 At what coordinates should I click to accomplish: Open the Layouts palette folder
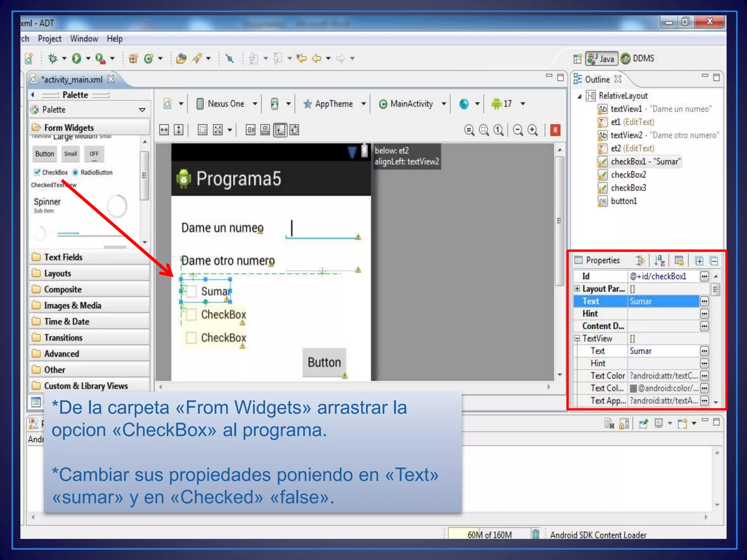89,273
